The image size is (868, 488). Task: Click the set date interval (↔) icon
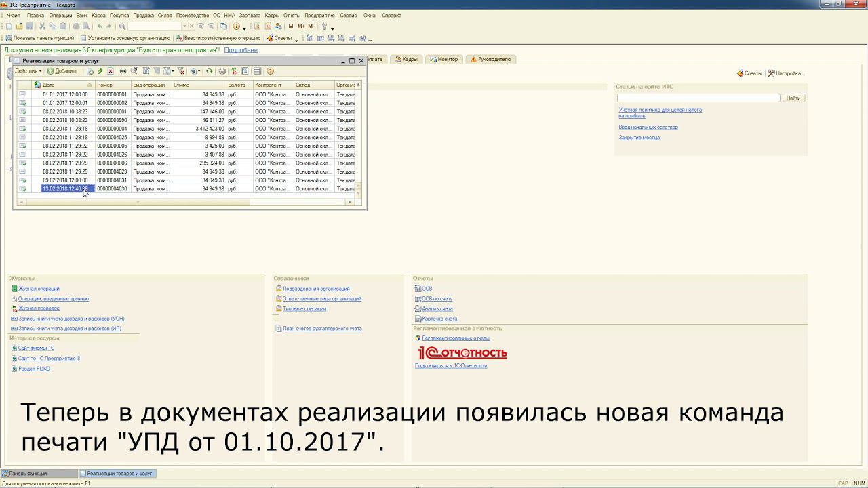[123, 71]
